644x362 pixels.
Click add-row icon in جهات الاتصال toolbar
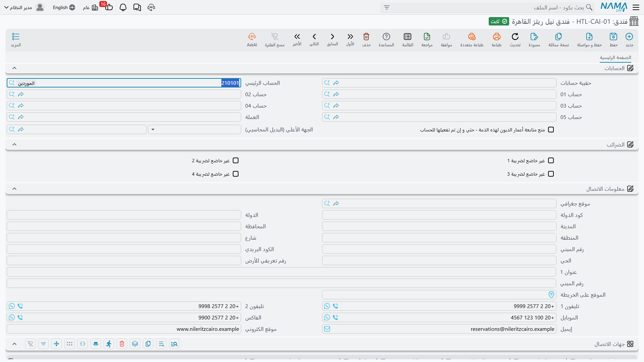tap(161, 344)
